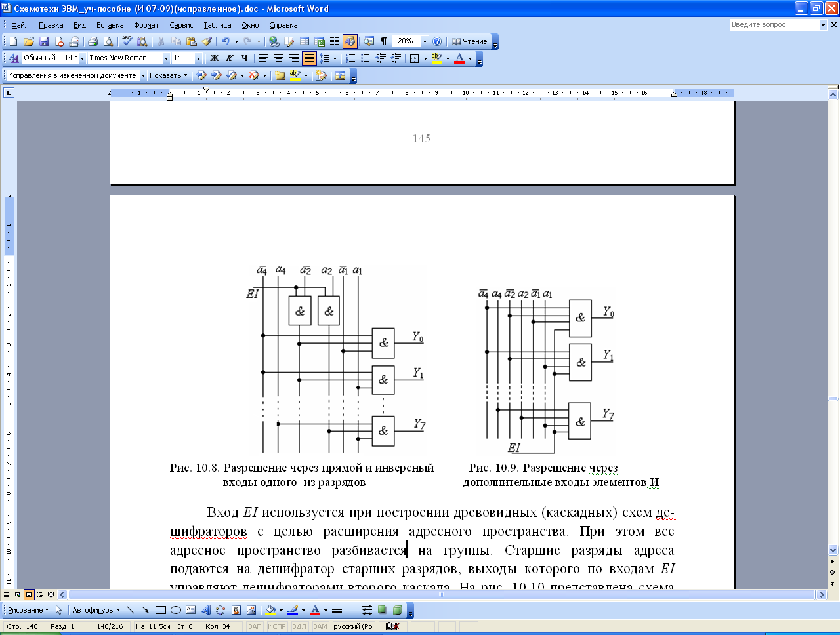
Task: Expand the font color dropdown arrow in the Formatting toolbar
Action: coord(470,58)
